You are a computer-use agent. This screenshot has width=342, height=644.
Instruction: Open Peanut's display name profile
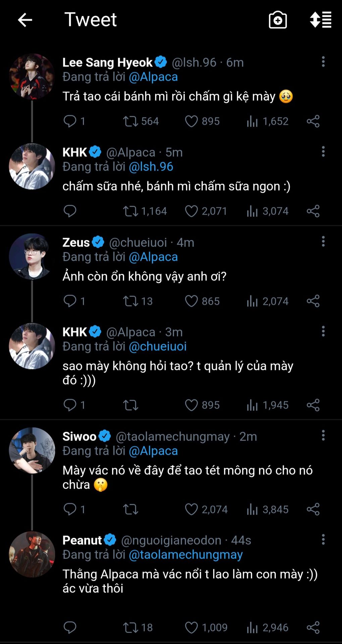pos(82,540)
